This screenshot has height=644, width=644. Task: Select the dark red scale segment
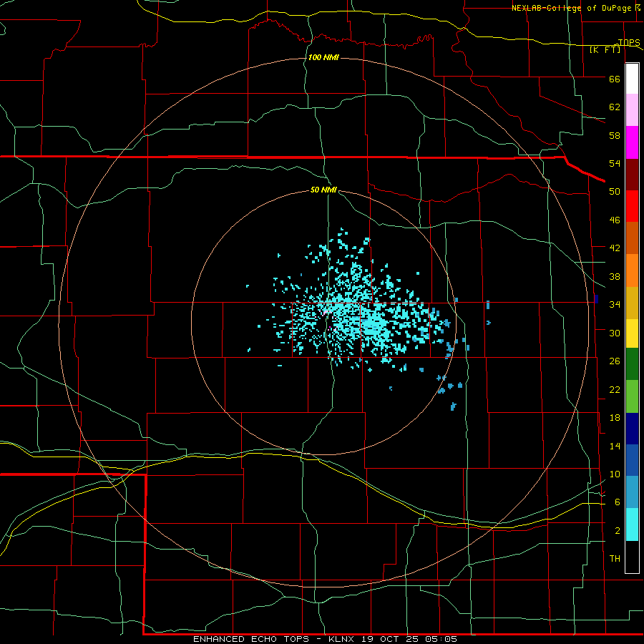(x=632, y=175)
